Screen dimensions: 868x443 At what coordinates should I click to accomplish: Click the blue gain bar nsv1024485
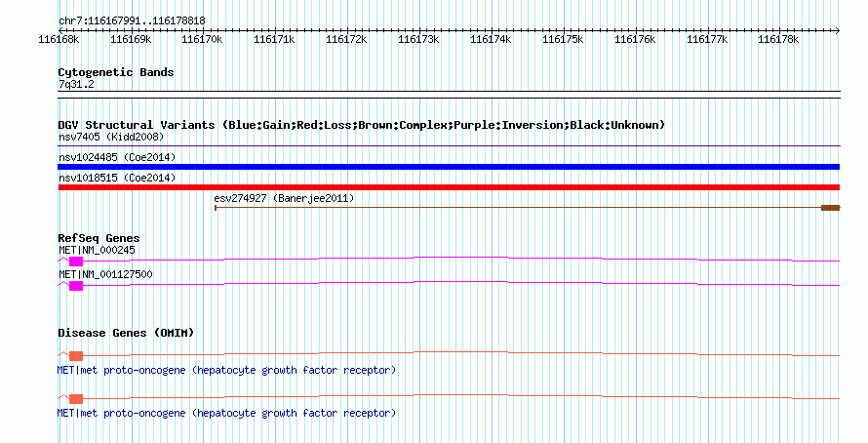(449, 167)
